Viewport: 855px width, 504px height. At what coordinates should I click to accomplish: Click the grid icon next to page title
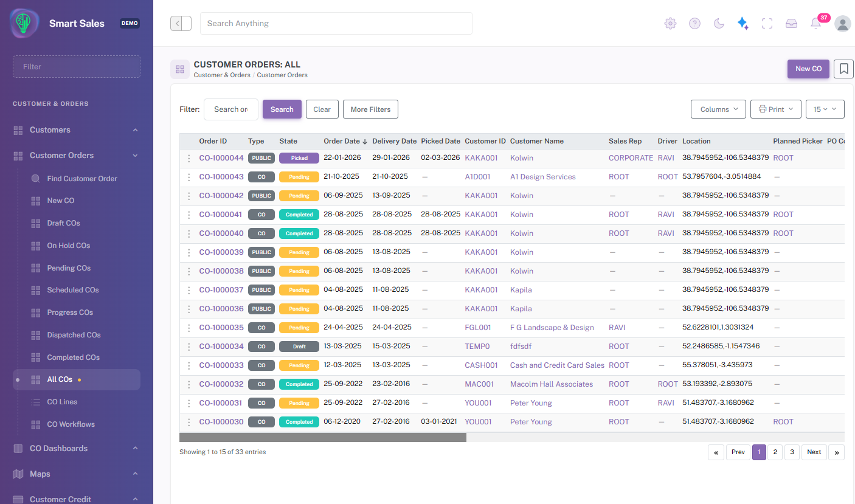point(179,69)
